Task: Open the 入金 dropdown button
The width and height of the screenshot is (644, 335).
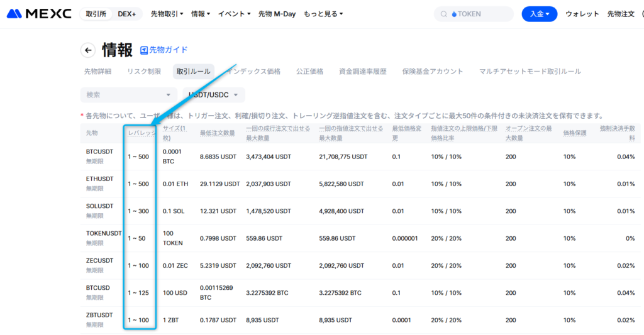Action: 539,14
